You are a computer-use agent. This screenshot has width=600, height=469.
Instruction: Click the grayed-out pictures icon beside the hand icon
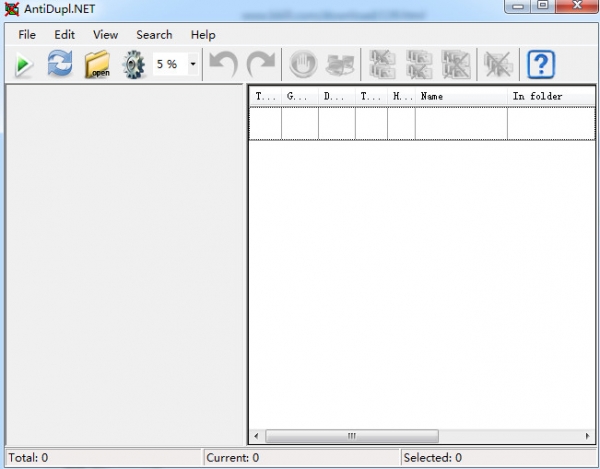point(340,64)
